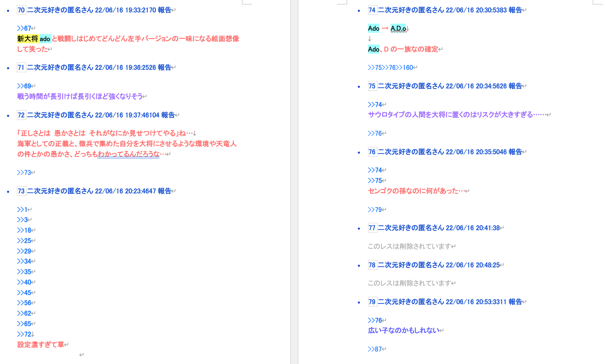The height and width of the screenshot is (364, 606).
Task: Open the >>87 reply anchor
Action: tap(375, 349)
